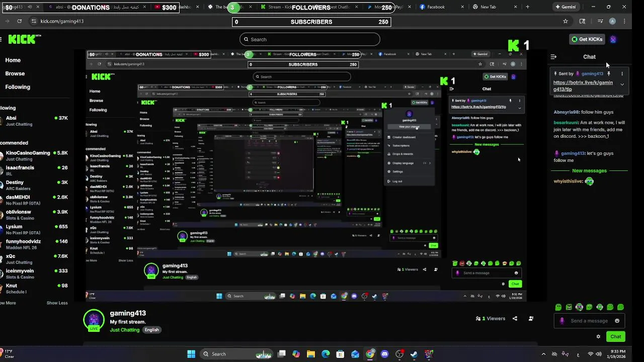The image size is (644, 362).
Task: Click the gaming413 stream video
Action: pyautogui.click(x=309, y=176)
